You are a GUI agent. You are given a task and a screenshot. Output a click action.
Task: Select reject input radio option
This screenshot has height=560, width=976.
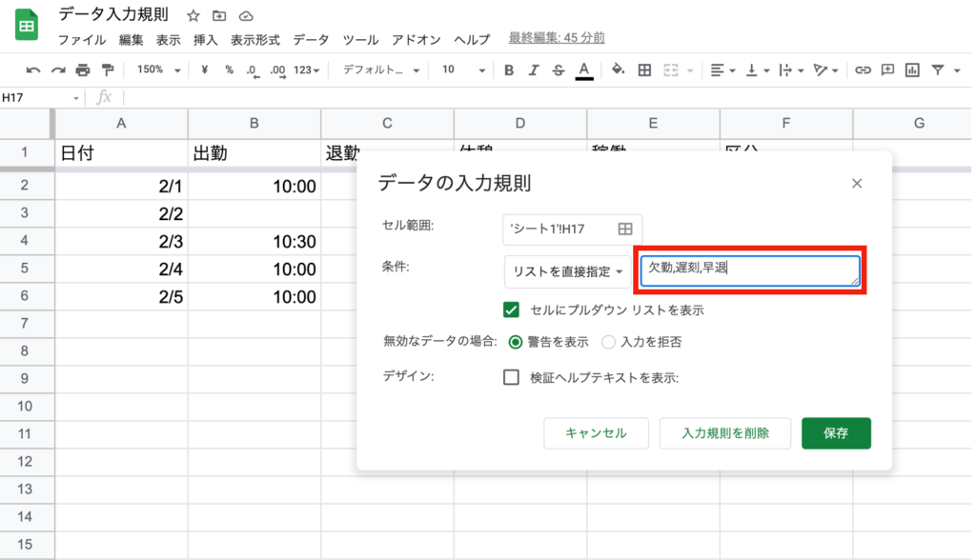tap(608, 342)
